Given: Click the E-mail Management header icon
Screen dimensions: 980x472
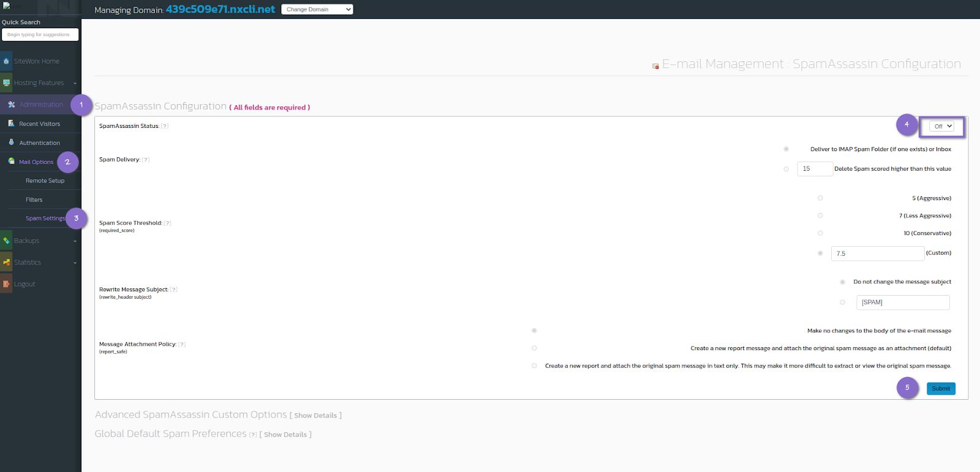Looking at the screenshot, I should 655,66.
